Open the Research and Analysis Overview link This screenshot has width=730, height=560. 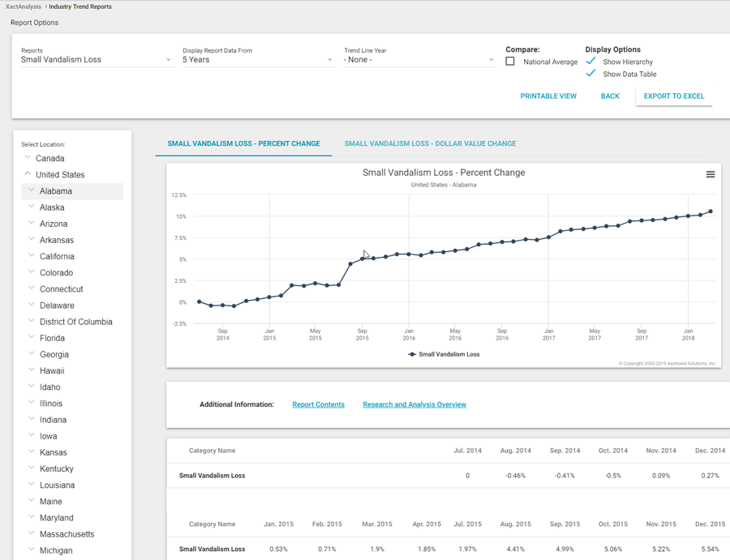coord(414,404)
